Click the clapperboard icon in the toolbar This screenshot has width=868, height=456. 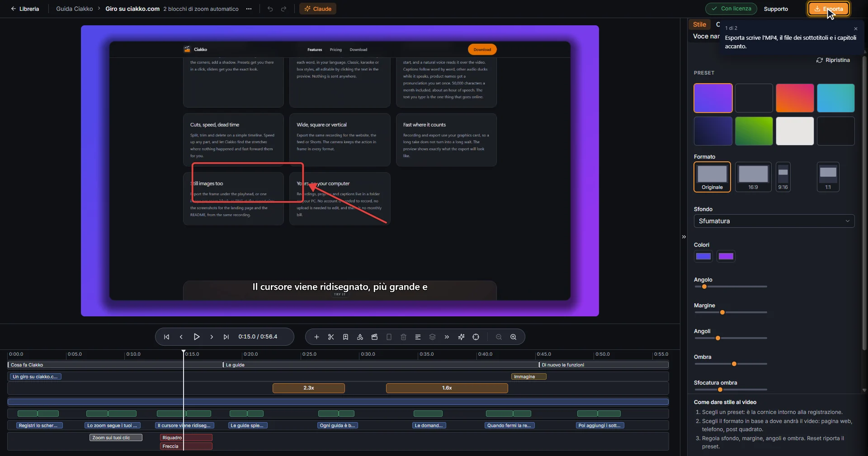(374, 337)
